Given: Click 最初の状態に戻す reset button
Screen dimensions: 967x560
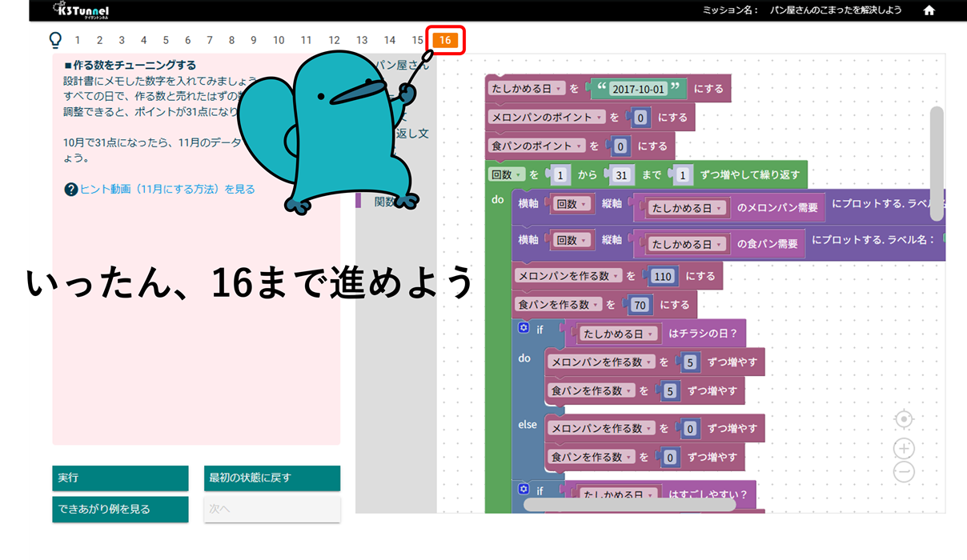Looking at the screenshot, I should [271, 478].
